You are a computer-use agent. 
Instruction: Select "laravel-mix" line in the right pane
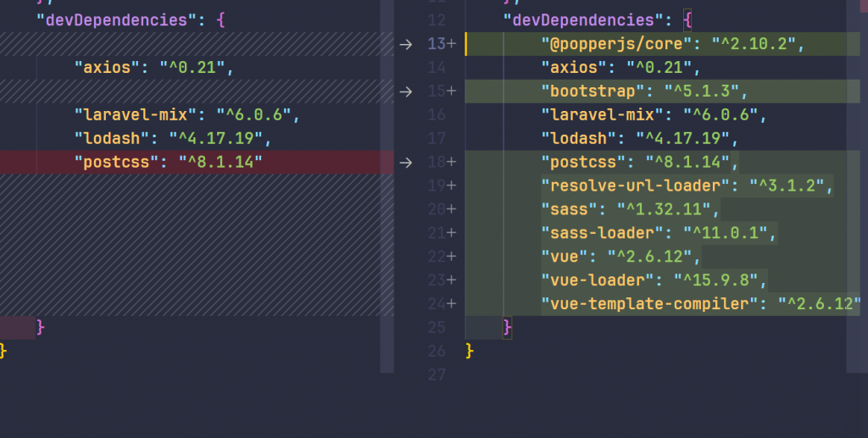(x=654, y=115)
